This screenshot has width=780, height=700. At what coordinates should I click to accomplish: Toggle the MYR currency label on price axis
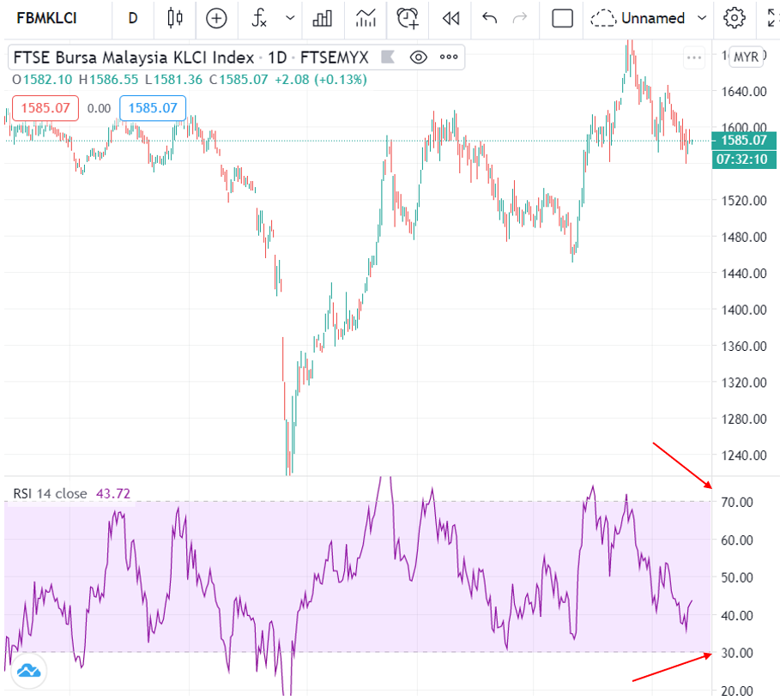[x=745, y=57]
